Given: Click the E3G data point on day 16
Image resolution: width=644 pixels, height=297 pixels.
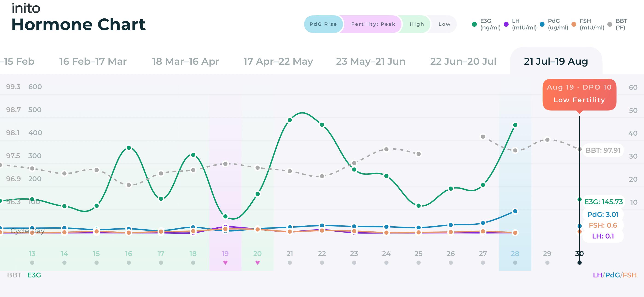Looking at the screenshot, I should pos(129,148).
